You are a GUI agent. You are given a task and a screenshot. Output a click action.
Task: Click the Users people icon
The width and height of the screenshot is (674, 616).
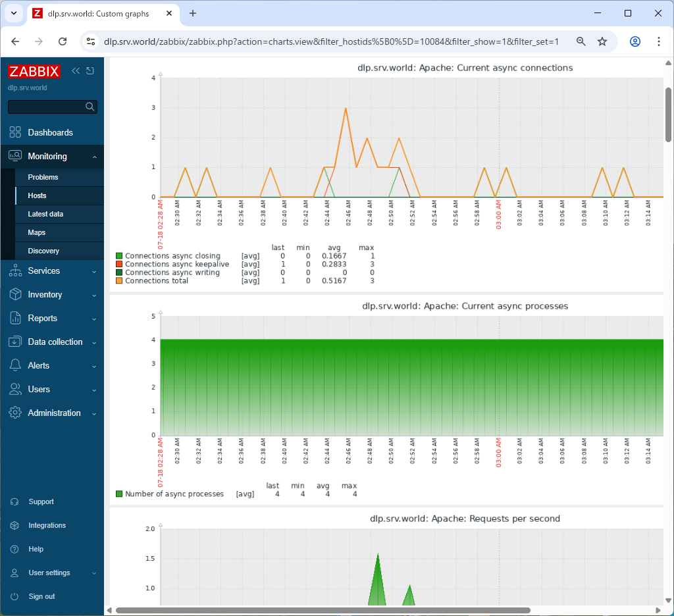tap(15, 389)
